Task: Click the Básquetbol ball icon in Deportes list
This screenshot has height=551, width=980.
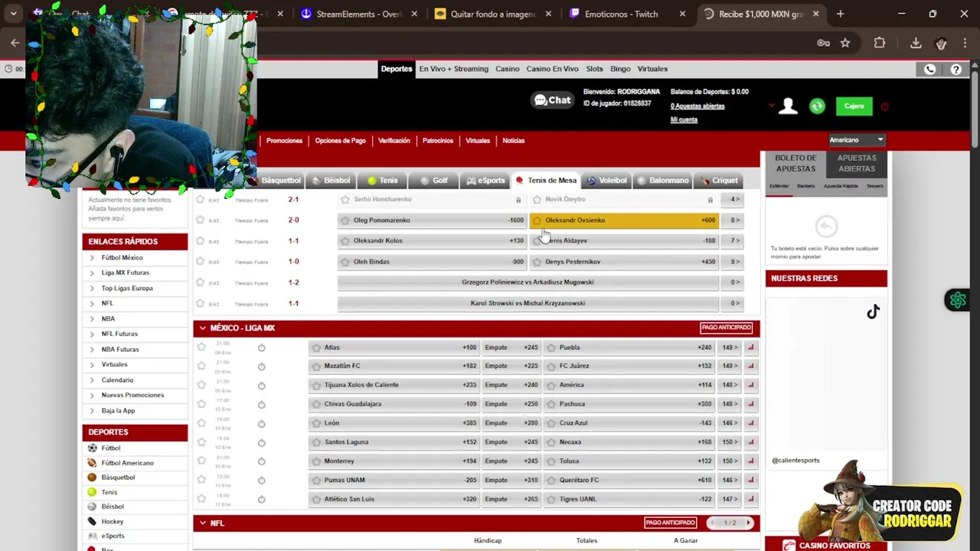Action: click(92, 478)
